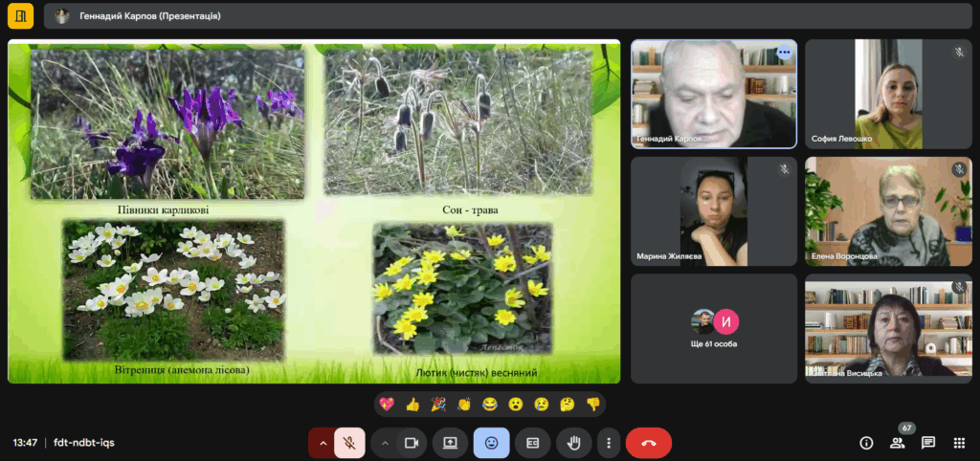Send the thumbs down reaction
980x461 pixels.
(592, 405)
